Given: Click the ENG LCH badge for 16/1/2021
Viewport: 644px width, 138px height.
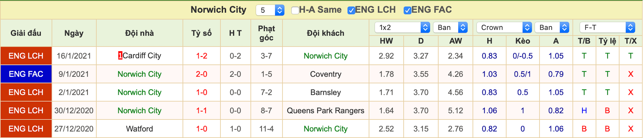Looking at the screenshot, I should pyautogui.click(x=26, y=56).
